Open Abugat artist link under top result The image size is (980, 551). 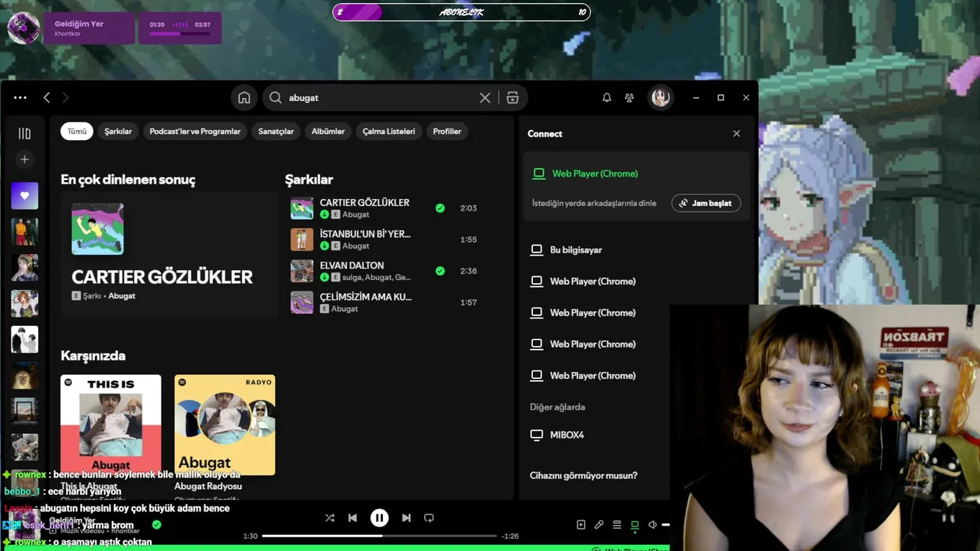[x=122, y=296]
